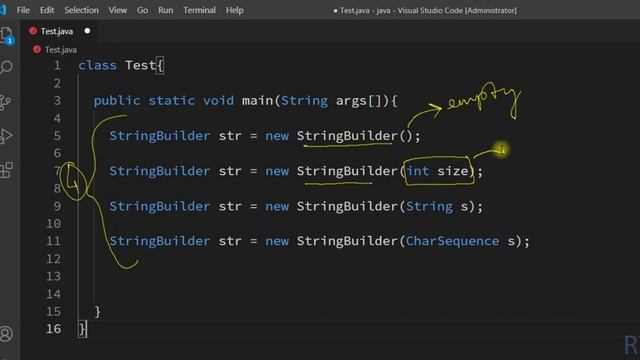640x360 pixels.
Task: Click line number 9 in gutter
Action: [57, 206]
